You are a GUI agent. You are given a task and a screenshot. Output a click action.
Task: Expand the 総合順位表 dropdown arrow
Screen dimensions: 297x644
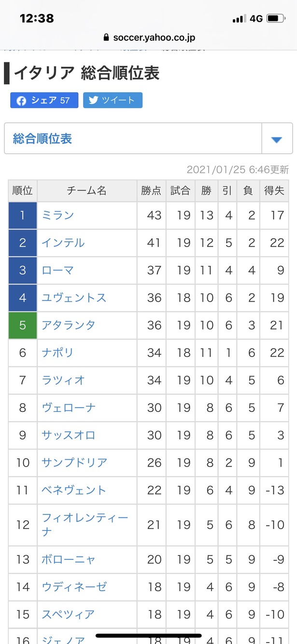277,140
